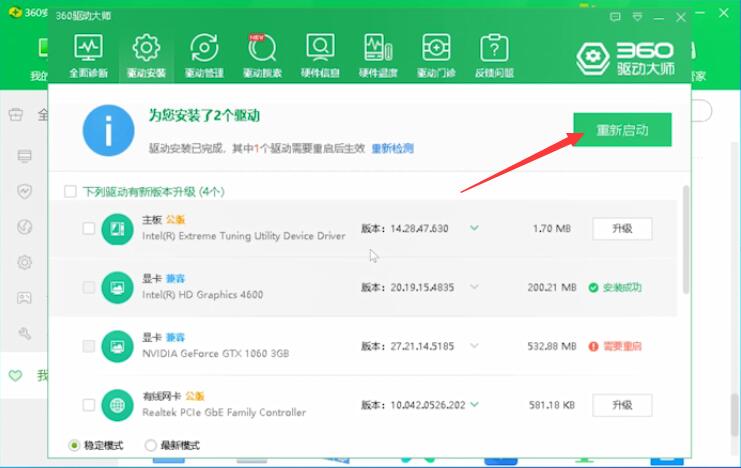Click network icon for Realtek controller

point(117,405)
